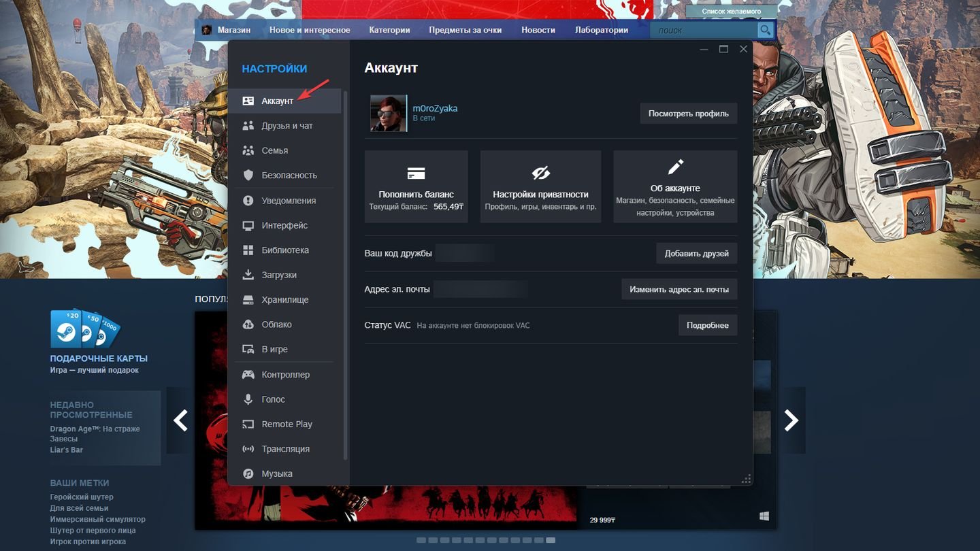Click the crossed eye privacy icon
980x551 pixels.
click(541, 173)
